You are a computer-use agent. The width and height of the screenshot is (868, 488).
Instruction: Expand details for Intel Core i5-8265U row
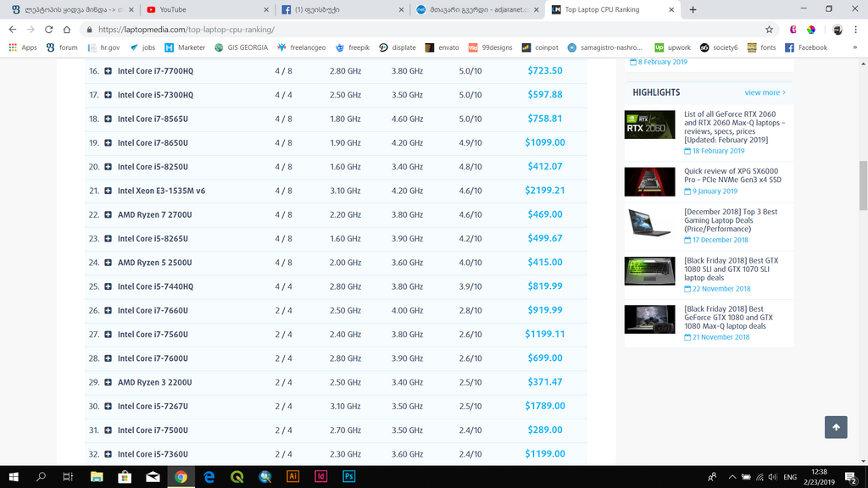(108, 238)
